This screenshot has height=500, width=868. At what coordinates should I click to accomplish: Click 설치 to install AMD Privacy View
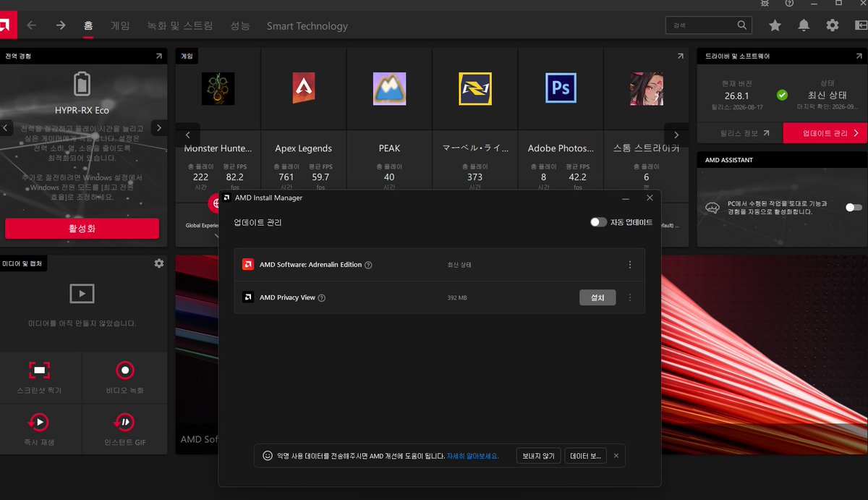597,297
